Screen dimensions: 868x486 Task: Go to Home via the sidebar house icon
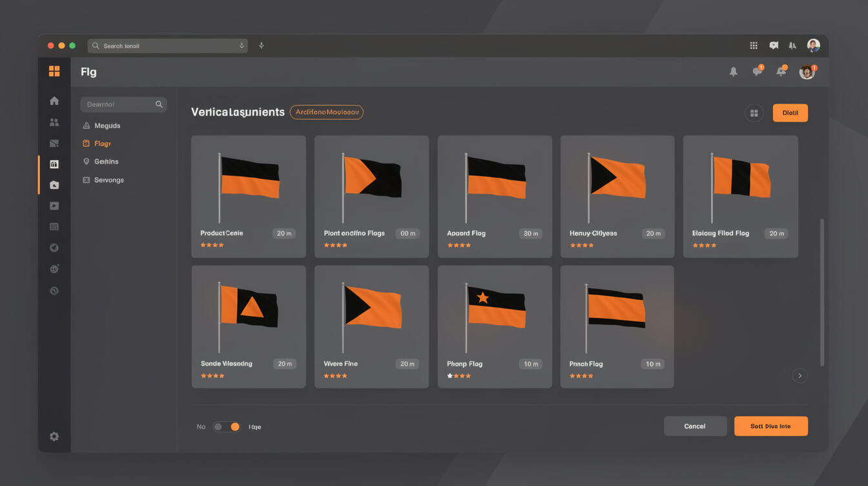[54, 101]
